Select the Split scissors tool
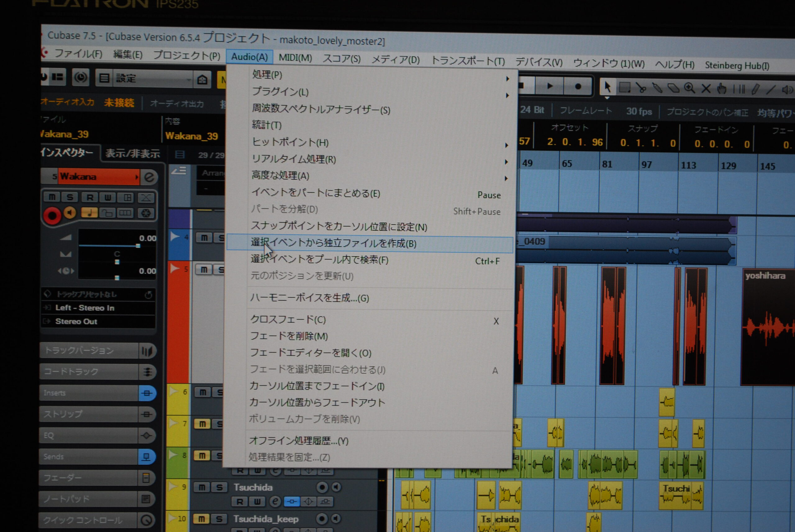The image size is (795, 532). click(641, 88)
